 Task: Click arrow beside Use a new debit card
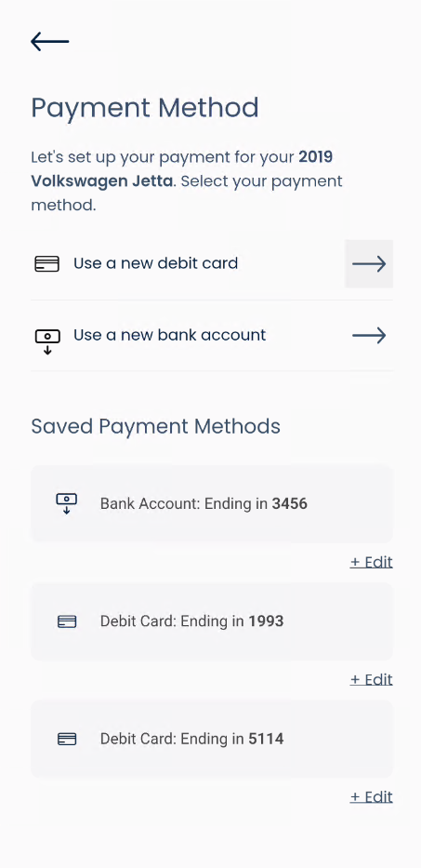coord(369,264)
